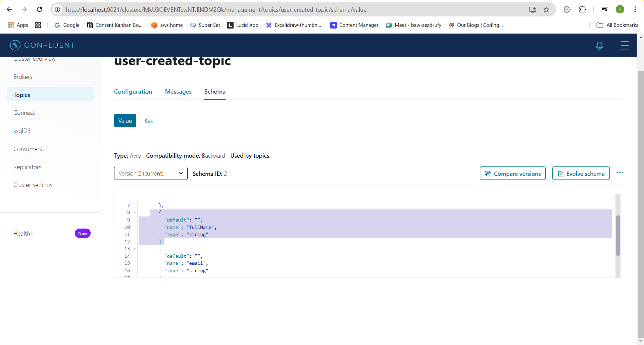Click the "fullName" text in code

pyautogui.click(x=200, y=227)
